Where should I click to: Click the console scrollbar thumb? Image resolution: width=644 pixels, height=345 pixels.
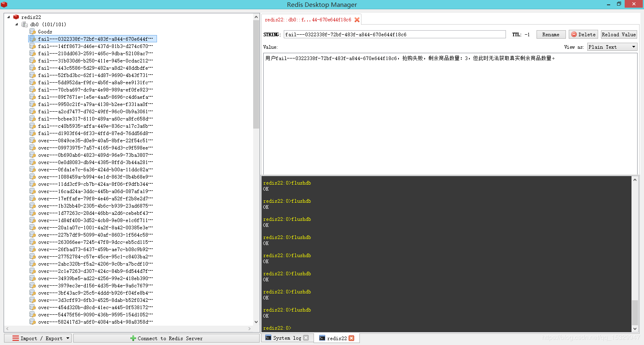point(635,312)
